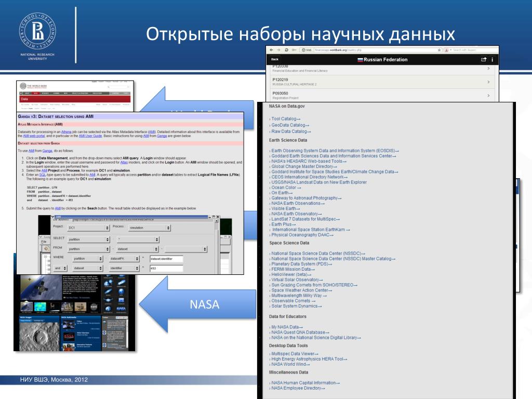The width and height of the screenshot is (532, 399).
Task: Click the key icon in browser toolbar
Action: 294,50
